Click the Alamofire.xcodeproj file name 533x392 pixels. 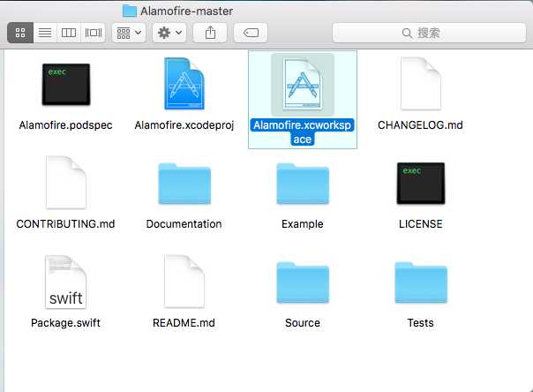tap(184, 125)
